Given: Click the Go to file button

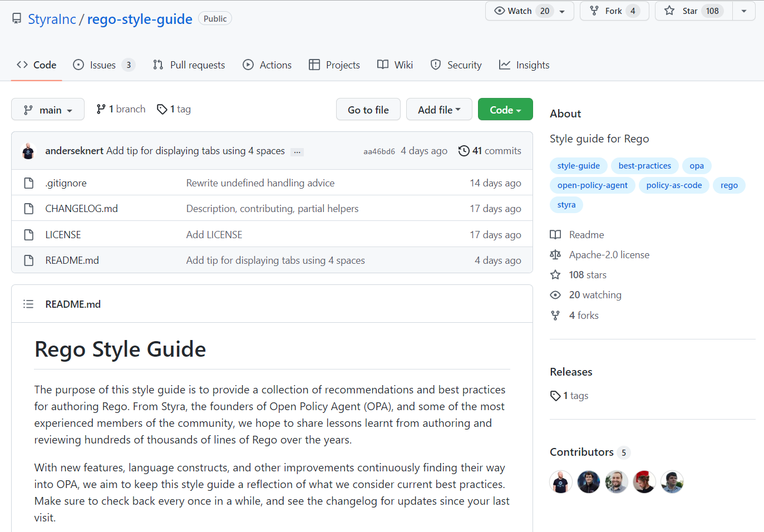Looking at the screenshot, I should [x=368, y=110].
